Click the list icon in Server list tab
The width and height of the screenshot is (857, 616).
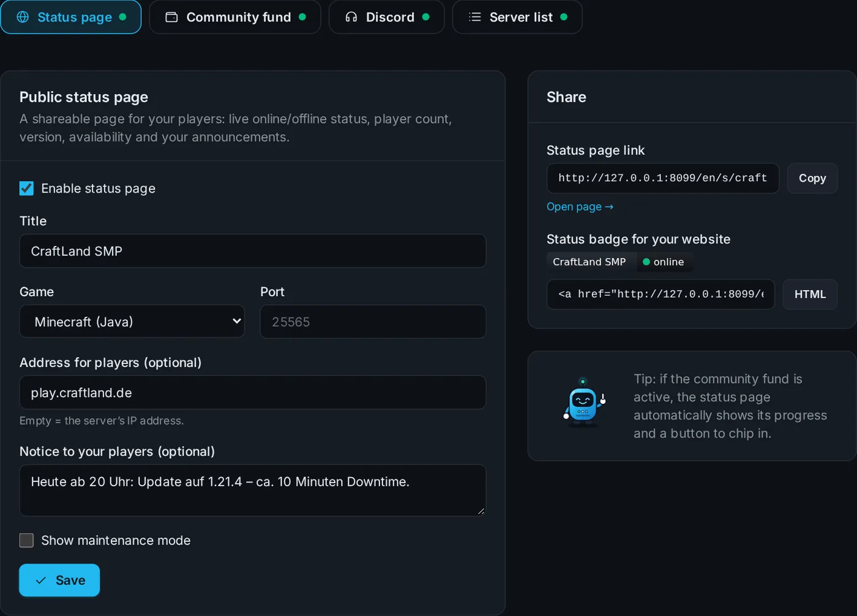coord(475,17)
